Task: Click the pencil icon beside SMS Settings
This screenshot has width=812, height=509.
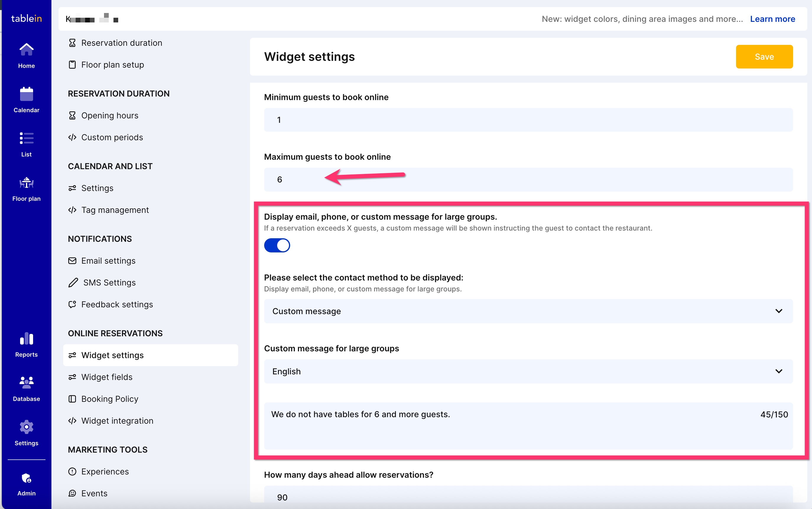Action: (x=73, y=283)
